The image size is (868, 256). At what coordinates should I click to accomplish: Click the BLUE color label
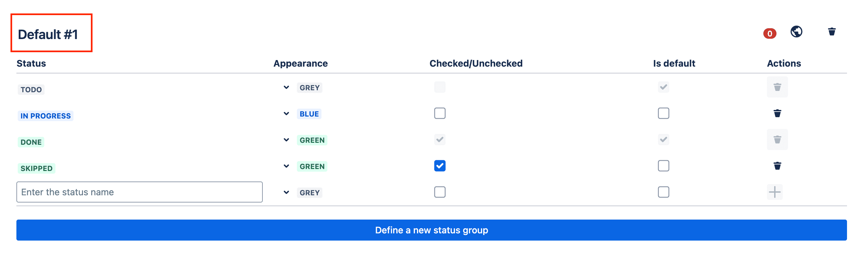pos(309,114)
